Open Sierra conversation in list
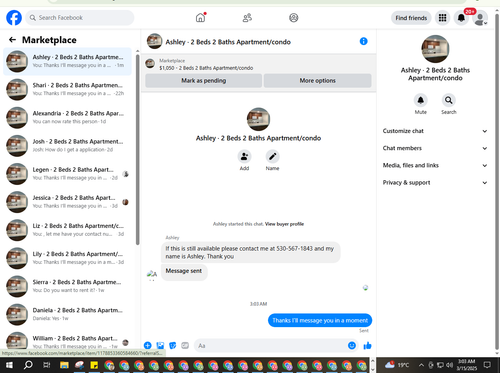This screenshot has width=500, height=373. (x=67, y=286)
